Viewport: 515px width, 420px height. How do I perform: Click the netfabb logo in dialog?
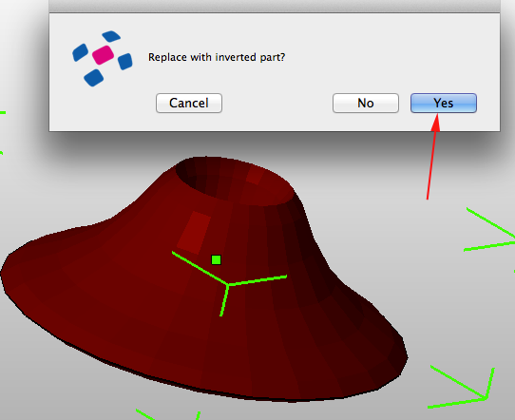[103, 59]
